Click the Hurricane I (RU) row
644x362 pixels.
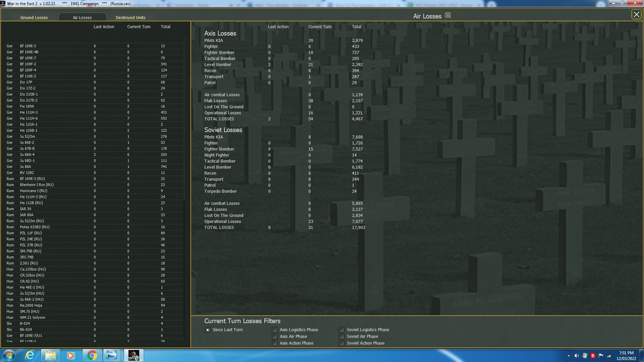pos(95,191)
